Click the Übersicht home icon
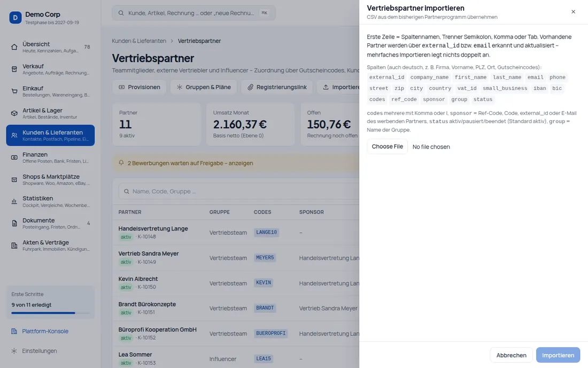The height and width of the screenshot is (368, 588). click(x=14, y=47)
